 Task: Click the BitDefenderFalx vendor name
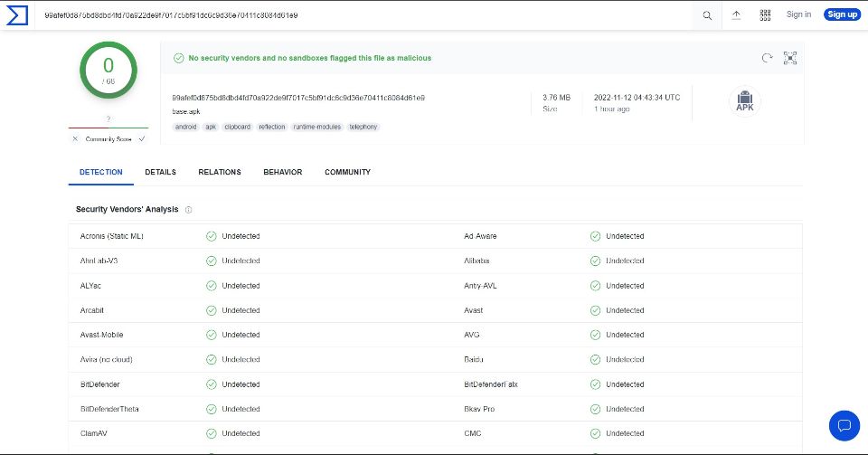pos(491,384)
